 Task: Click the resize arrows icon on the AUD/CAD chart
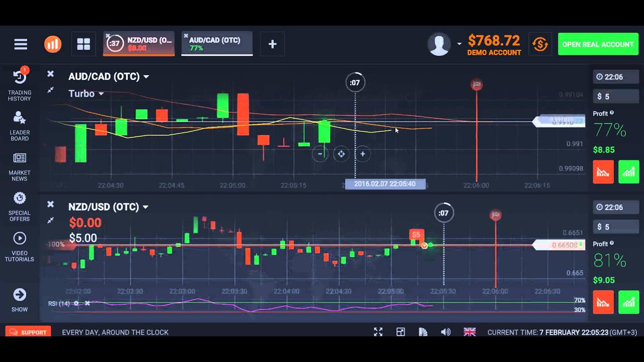(50, 90)
